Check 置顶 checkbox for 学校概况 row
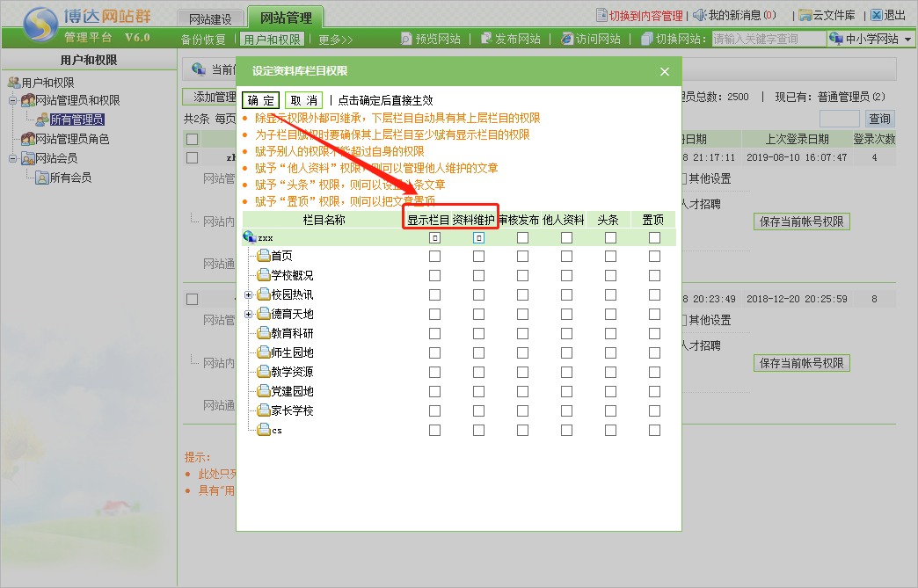The width and height of the screenshot is (918, 588). point(654,276)
